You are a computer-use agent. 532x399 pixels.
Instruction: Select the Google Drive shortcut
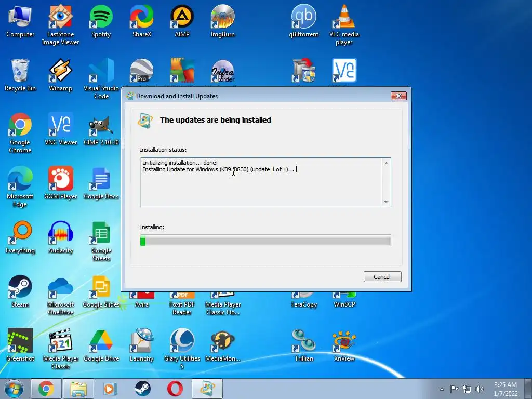point(101,345)
